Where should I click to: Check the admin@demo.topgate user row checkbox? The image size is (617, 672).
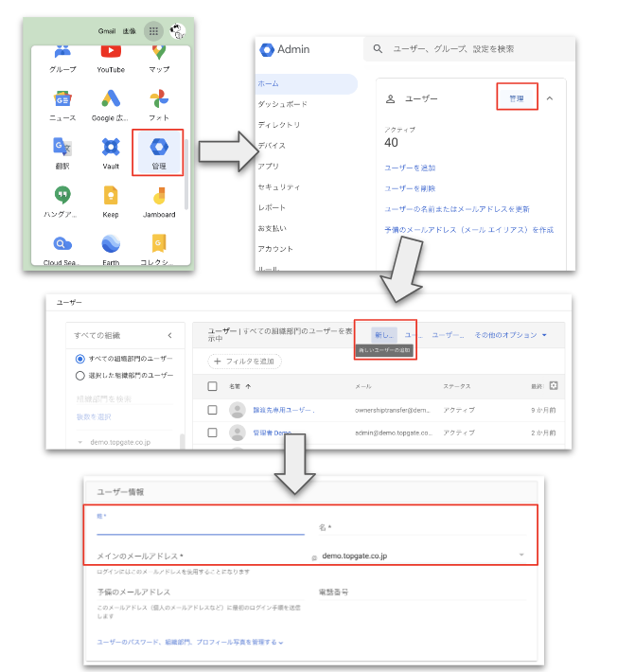[x=212, y=433]
